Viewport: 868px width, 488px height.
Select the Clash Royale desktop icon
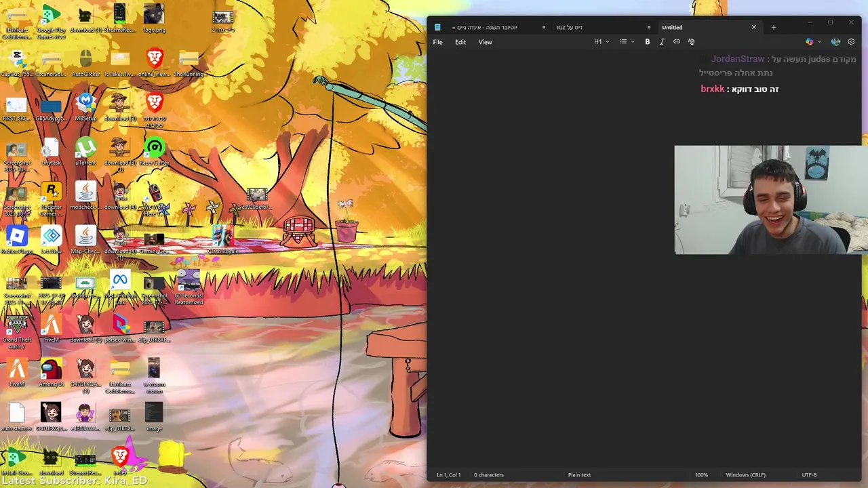tap(222, 241)
